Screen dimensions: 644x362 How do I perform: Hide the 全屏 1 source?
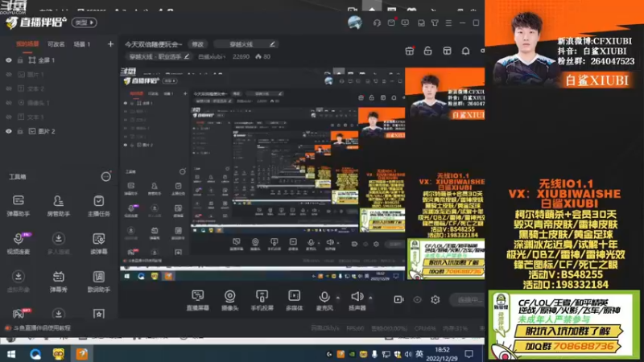[x=9, y=60]
